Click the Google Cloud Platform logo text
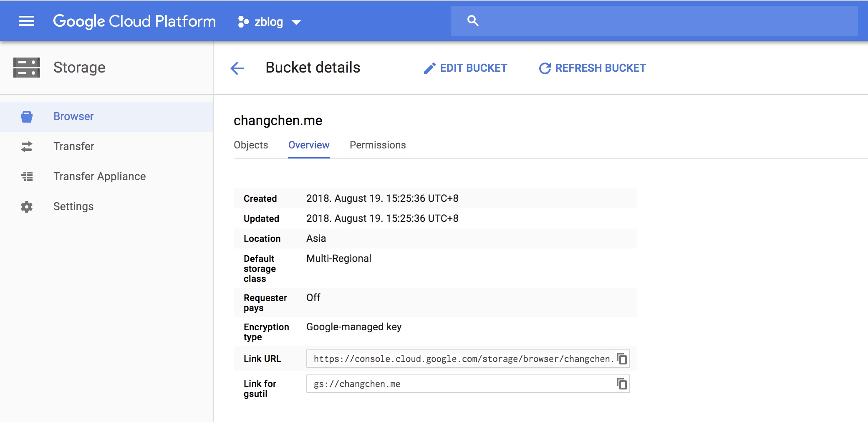Image resolution: width=868 pixels, height=422 pixels. (134, 21)
